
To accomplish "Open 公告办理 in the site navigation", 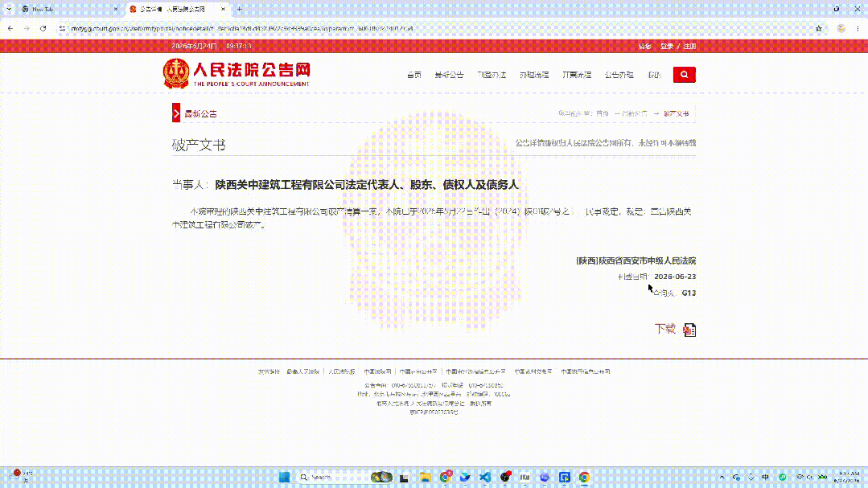I will (619, 75).
